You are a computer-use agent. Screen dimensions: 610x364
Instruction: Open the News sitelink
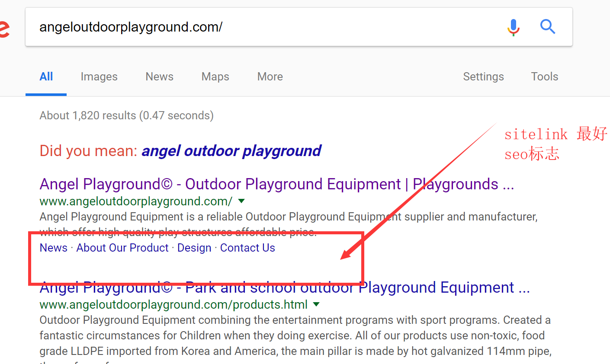(54, 248)
